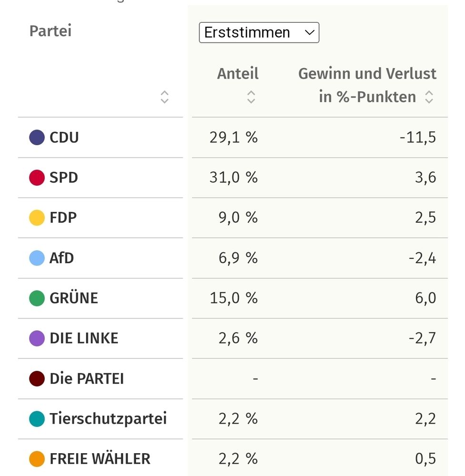Click the 15,0 % value for GRÜNE
The height and width of the screenshot is (476, 465).
point(232,298)
